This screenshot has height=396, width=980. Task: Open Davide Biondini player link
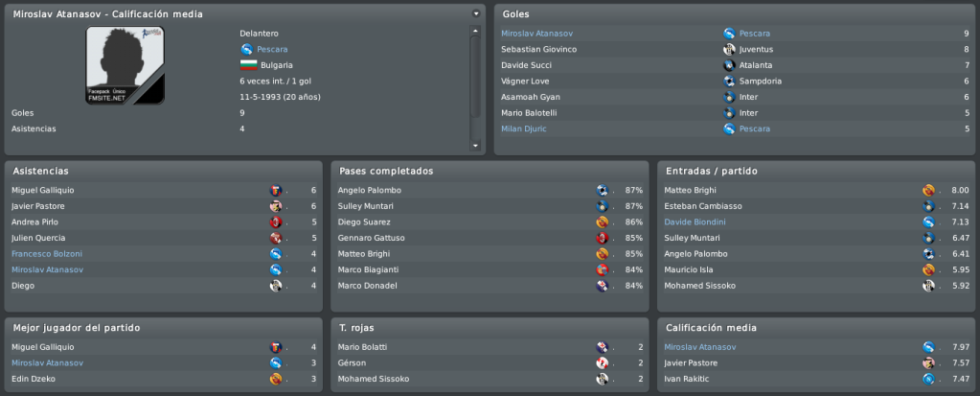point(695,222)
